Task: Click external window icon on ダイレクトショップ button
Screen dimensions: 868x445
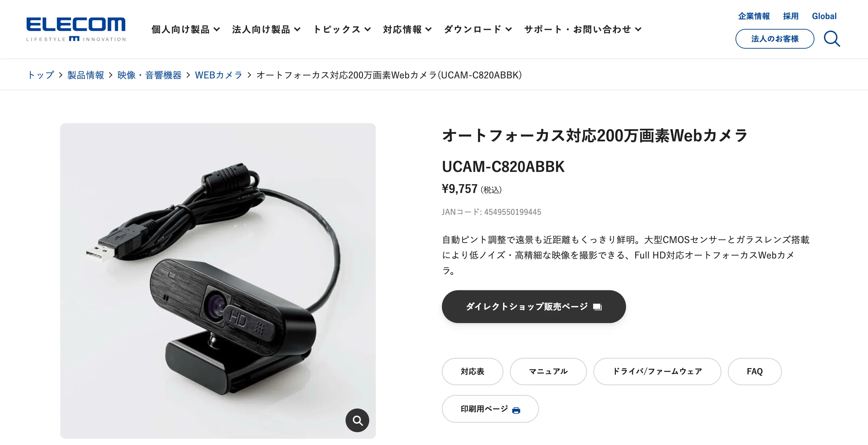Action: pos(597,307)
